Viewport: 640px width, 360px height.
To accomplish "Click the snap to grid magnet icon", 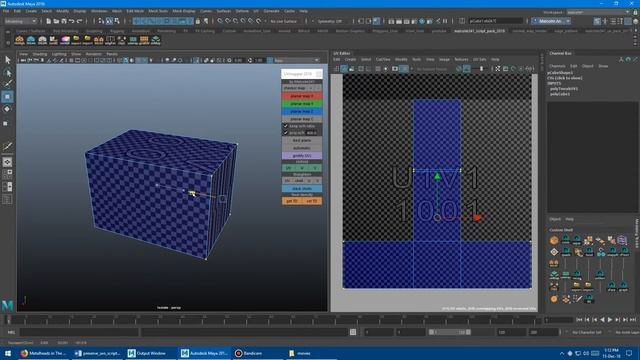I will (220, 21).
